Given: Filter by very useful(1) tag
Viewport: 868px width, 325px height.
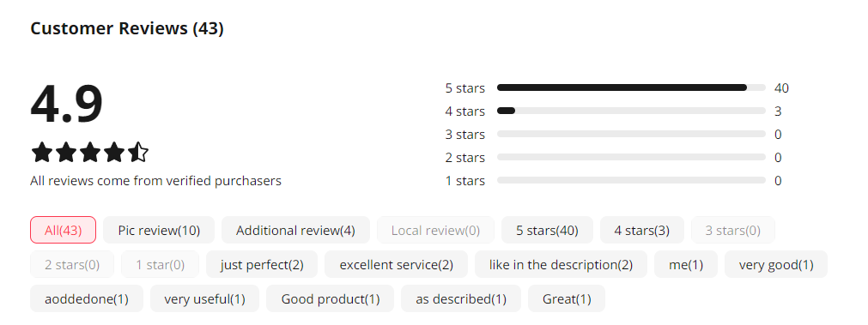Looking at the screenshot, I should pos(205,298).
